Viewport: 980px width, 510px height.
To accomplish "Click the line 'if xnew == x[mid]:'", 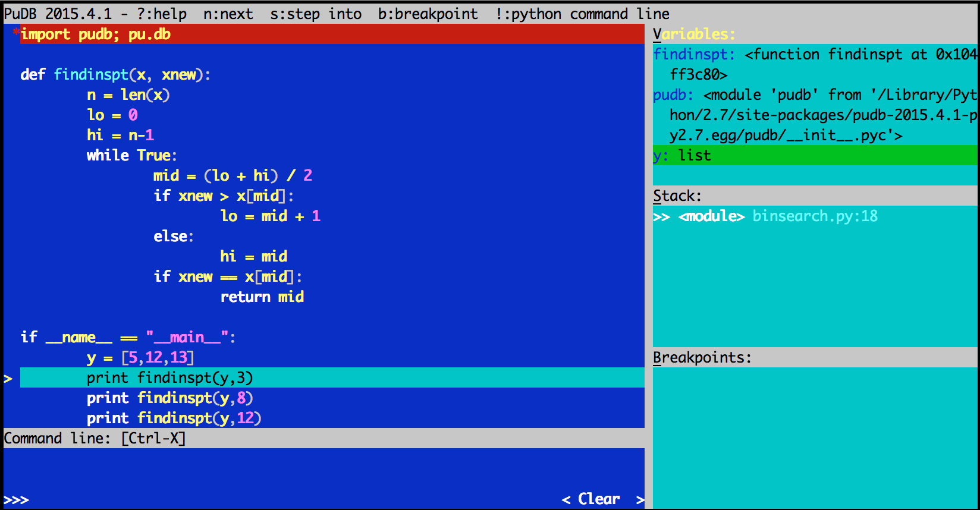I will [228, 276].
